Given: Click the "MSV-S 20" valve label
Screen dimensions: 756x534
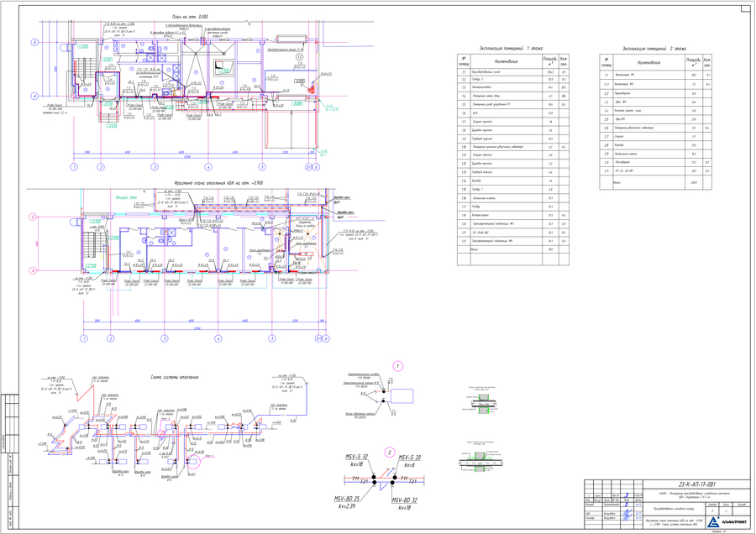Looking at the screenshot, I should pos(409,457).
